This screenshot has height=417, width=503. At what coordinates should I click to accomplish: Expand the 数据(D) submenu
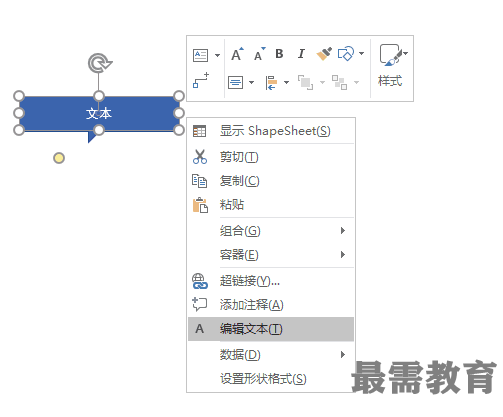click(271, 355)
